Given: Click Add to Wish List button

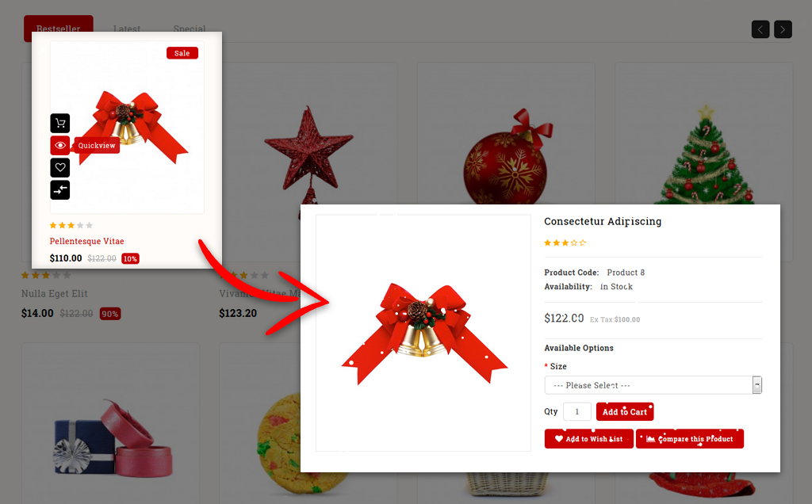Looking at the screenshot, I should click(x=589, y=439).
